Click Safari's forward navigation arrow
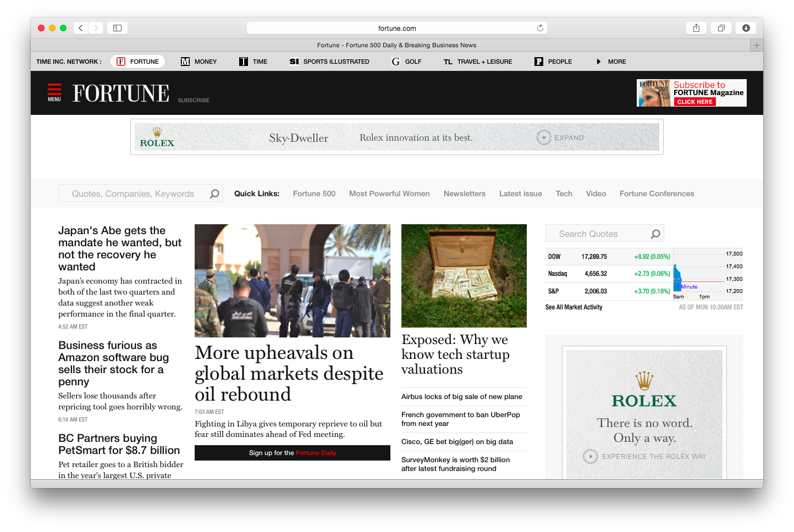The height and width of the screenshot is (532, 794). coord(96,28)
